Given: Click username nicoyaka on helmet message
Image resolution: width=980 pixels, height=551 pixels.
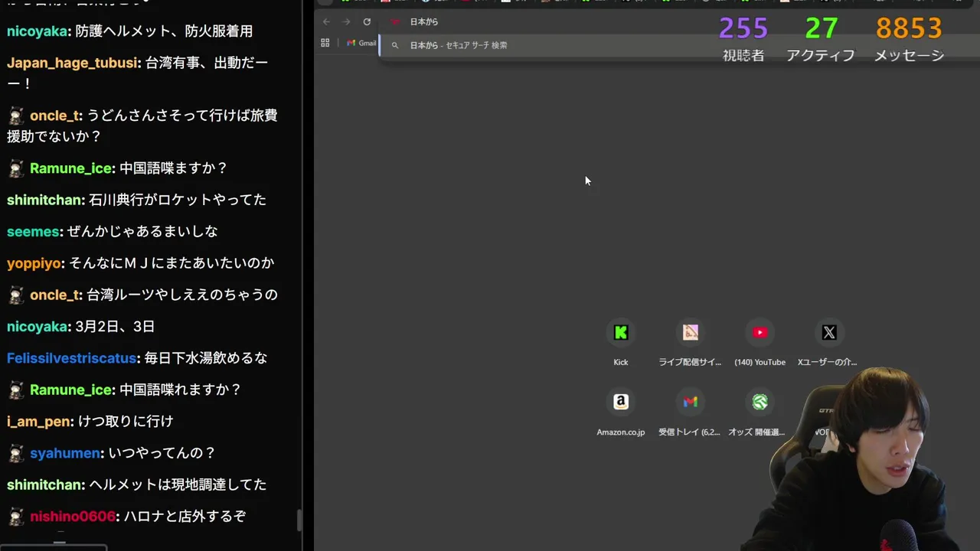Looking at the screenshot, I should [x=38, y=31].
